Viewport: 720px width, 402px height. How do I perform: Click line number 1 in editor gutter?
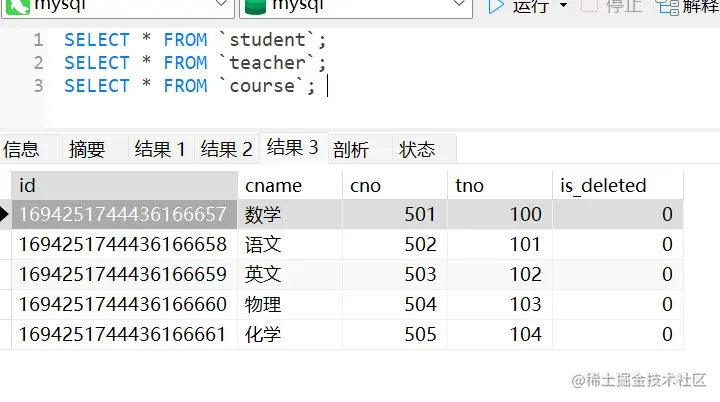point(38,40)
